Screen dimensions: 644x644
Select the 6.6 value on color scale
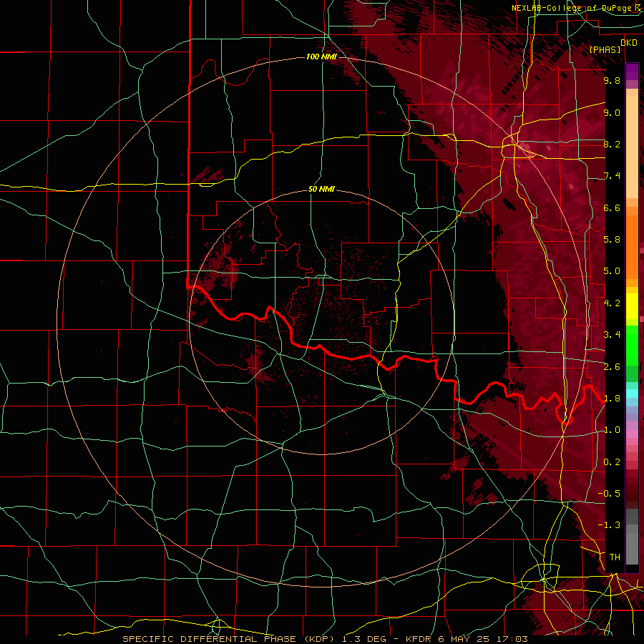click(x=612, y=208)
